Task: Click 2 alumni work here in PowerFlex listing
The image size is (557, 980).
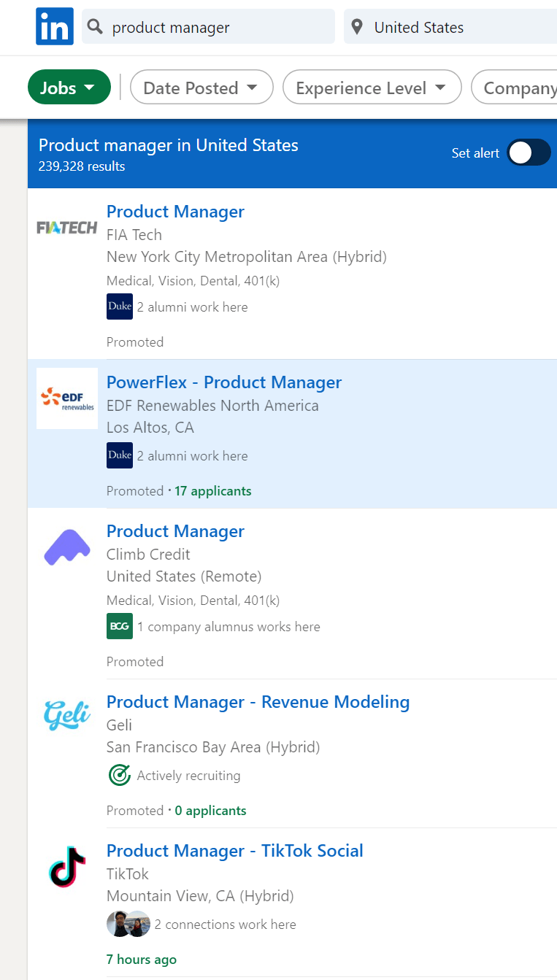Action: (193, 456)
